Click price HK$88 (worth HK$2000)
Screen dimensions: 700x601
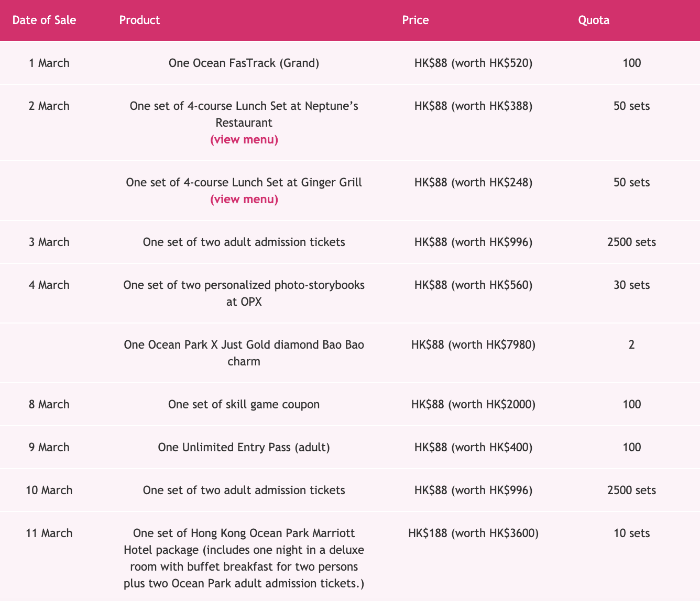474,404
